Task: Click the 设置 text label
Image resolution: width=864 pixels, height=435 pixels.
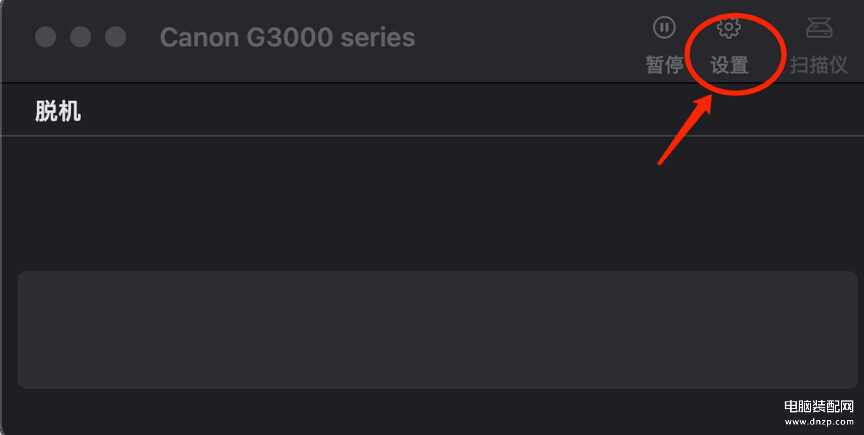Action: (x=729, y=65)
